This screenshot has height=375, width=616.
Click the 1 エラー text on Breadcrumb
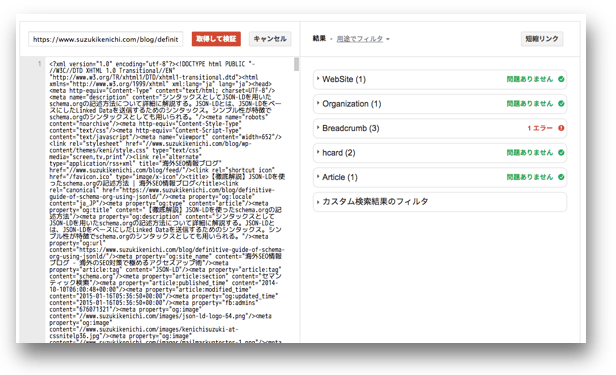tap(540, 128)
